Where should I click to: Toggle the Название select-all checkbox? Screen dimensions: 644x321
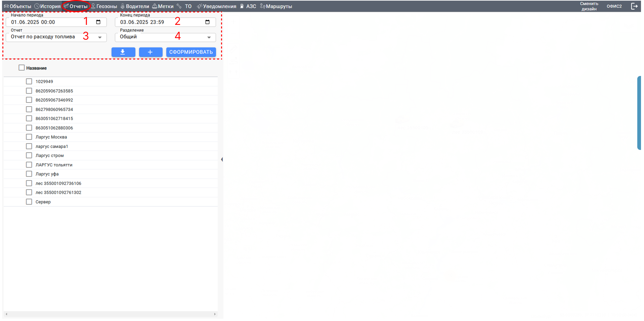click(22, 68)
